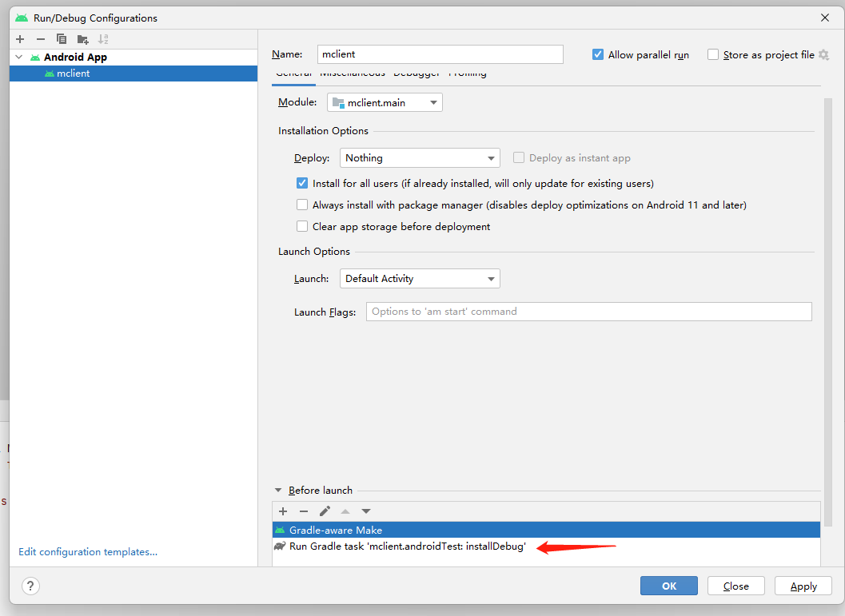Click the vertical scrollbar of the settings panel
The height and width of the screenshot is (616, 845).
point(828,312)
